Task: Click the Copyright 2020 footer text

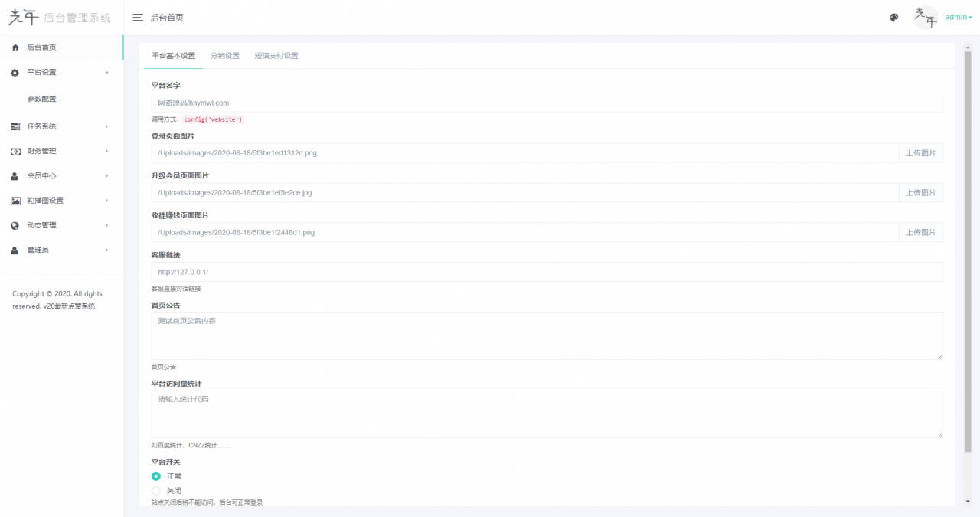Action: [x=57, y=299]
